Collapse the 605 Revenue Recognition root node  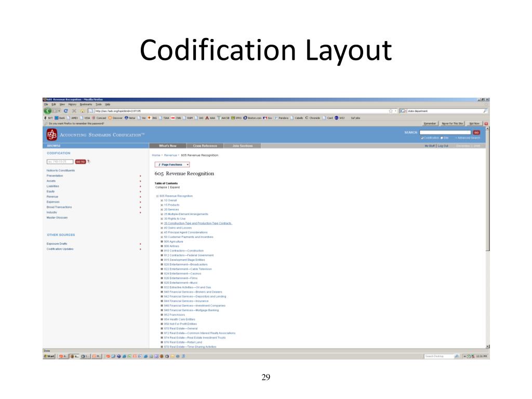pyautogui.click(x=157, y=196)
